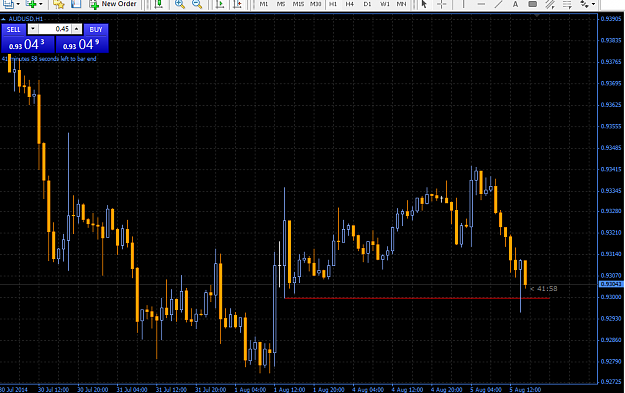
Task: Select the M5 timeframe
Action: (281, 4)
